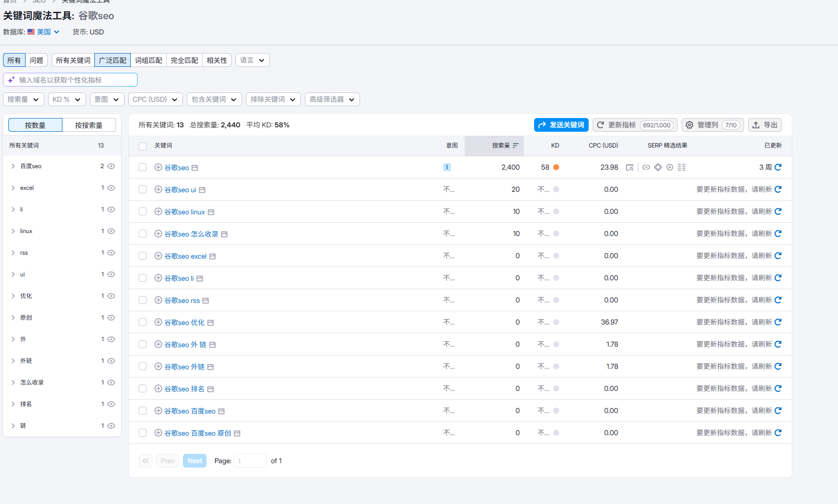Click the list SERP feature icon in 谷歌seo row
838x504 pixels.
(x=682, y=167)
